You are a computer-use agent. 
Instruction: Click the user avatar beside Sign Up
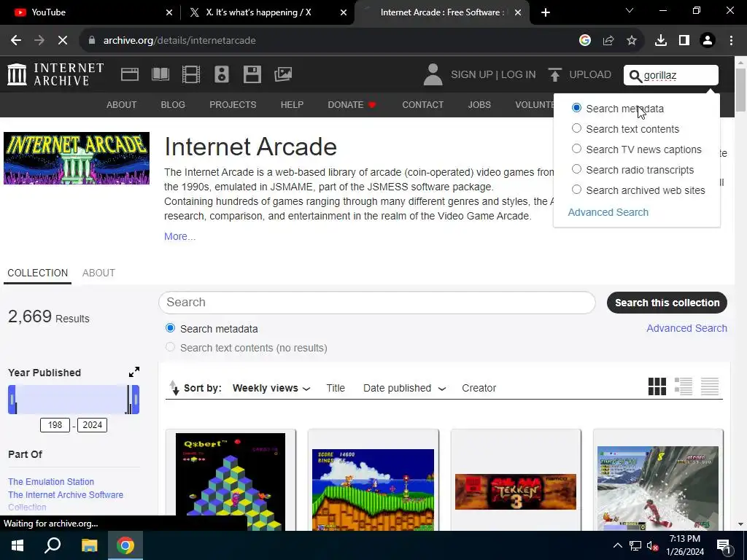click(x=433, y=75)
